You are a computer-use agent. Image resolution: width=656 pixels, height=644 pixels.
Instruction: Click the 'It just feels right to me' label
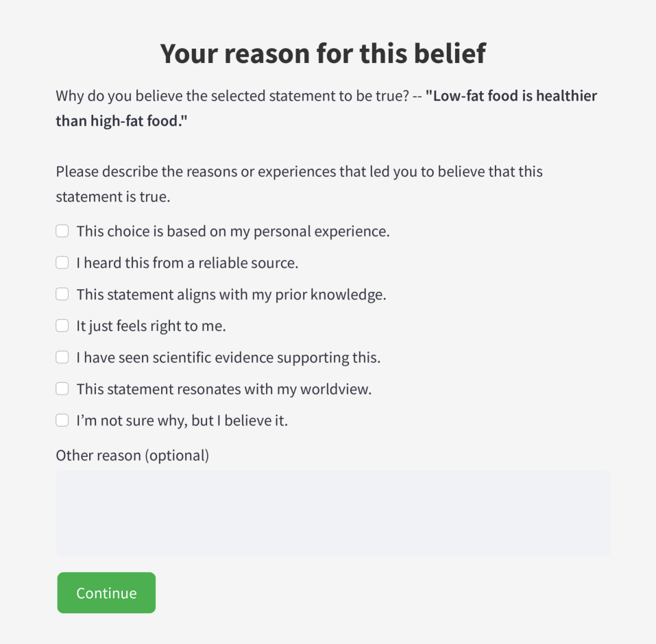151,326
